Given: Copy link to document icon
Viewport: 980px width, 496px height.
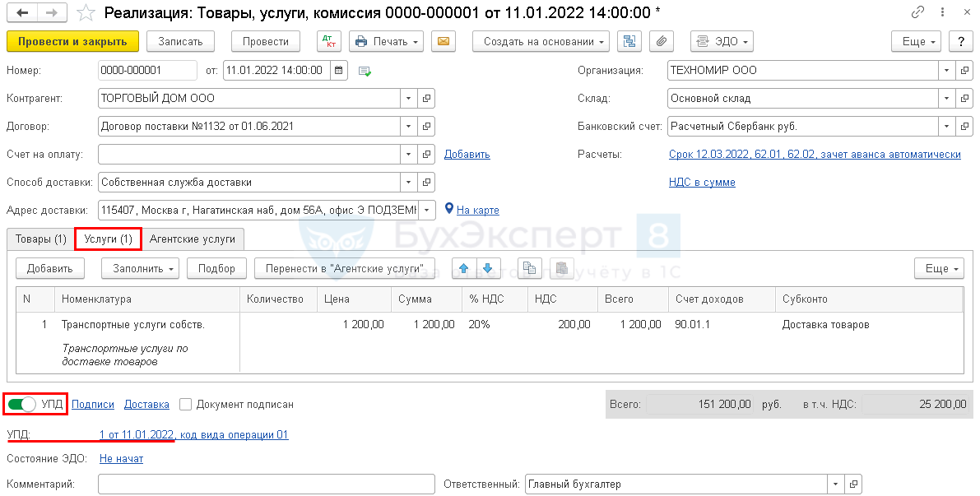Looking at the screenshot, I should (x=917, y=13).
